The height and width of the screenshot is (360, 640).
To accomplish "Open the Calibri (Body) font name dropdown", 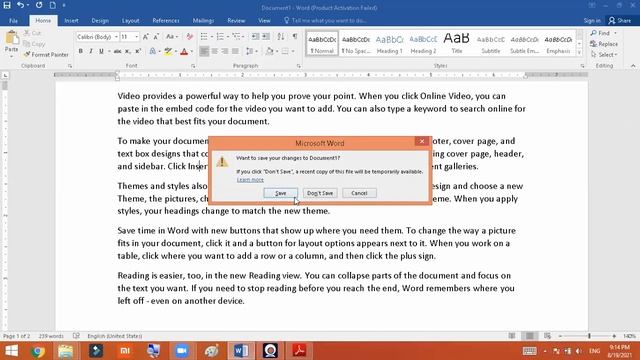I will (x=116, y=37).
